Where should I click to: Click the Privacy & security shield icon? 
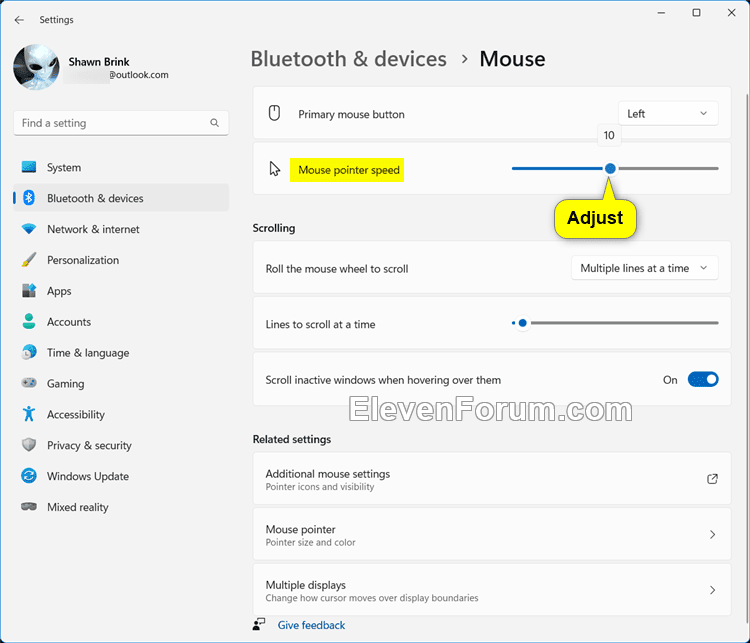(29, 444)
